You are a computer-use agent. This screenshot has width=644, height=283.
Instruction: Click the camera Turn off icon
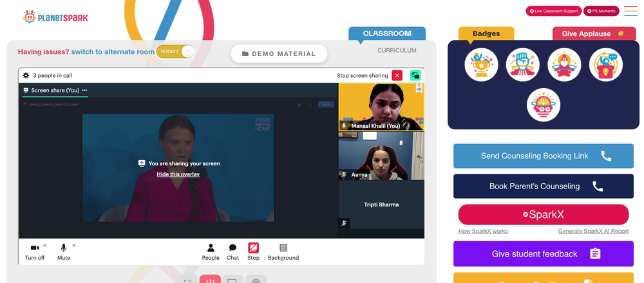pos(35,248)
